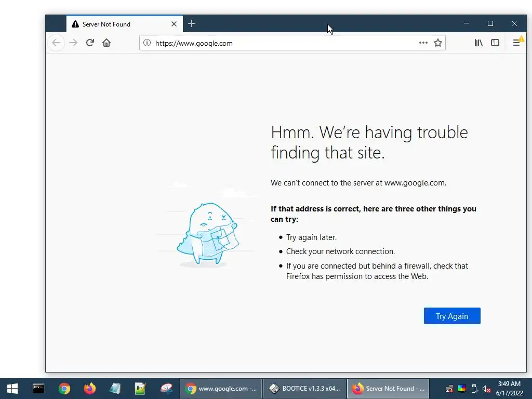532x399 pixels.
Task: Click the 'We can't connect to the server' line
Action: pos(358,183)
